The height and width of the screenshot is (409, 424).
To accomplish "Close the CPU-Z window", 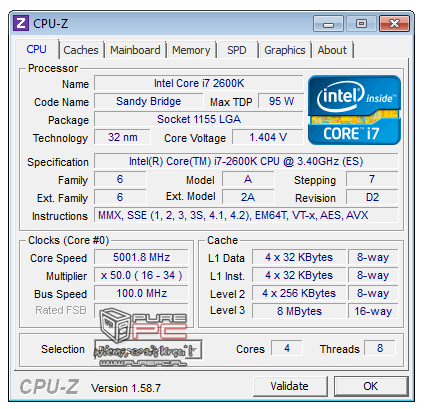I will coord(394,24).
